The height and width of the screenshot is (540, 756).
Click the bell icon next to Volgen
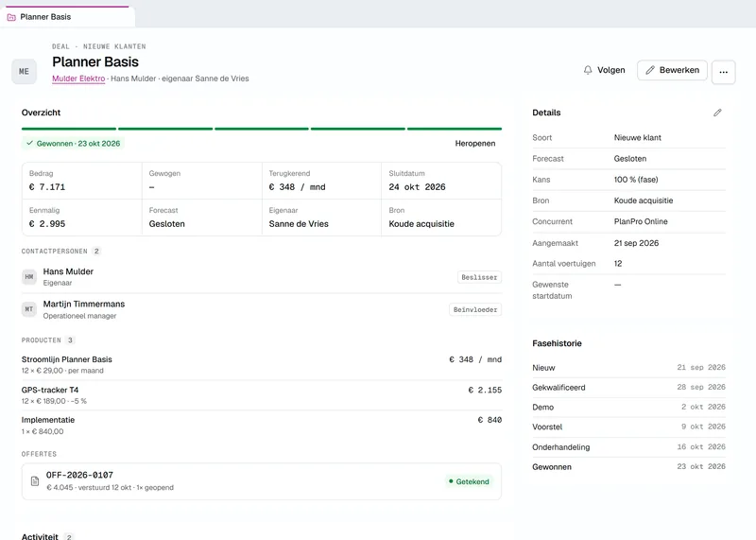tap(588, 70)
